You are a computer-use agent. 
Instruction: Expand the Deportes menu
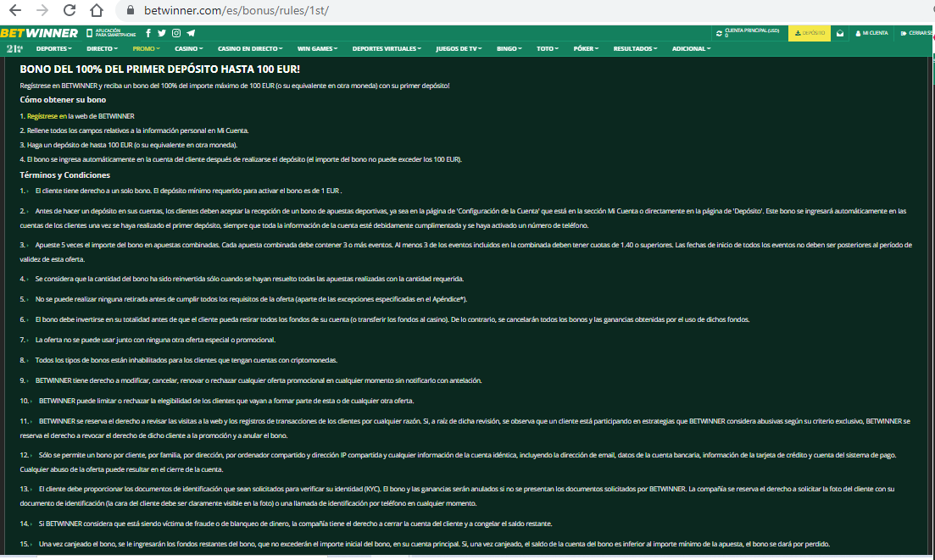53,48
